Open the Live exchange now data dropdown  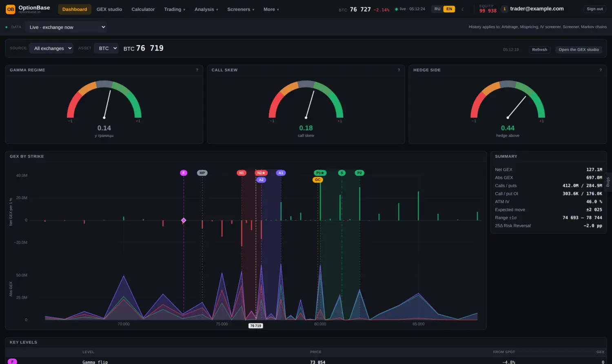[67, 27]
